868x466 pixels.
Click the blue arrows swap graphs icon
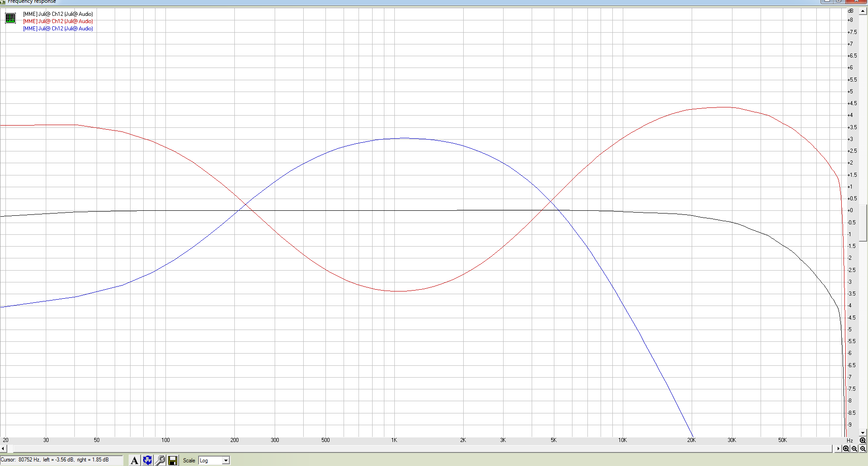(x=147, y=461)
